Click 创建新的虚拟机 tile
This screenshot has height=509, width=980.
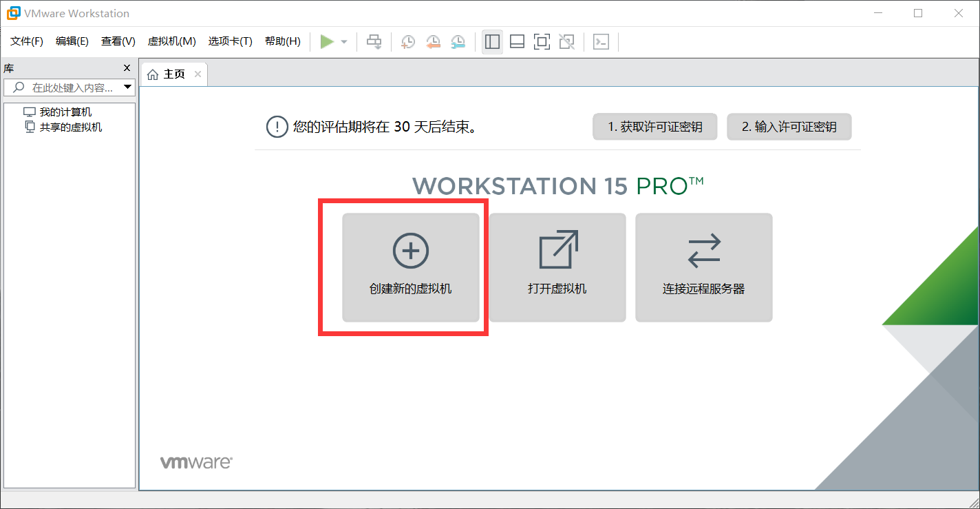click(x=411, y=267)
